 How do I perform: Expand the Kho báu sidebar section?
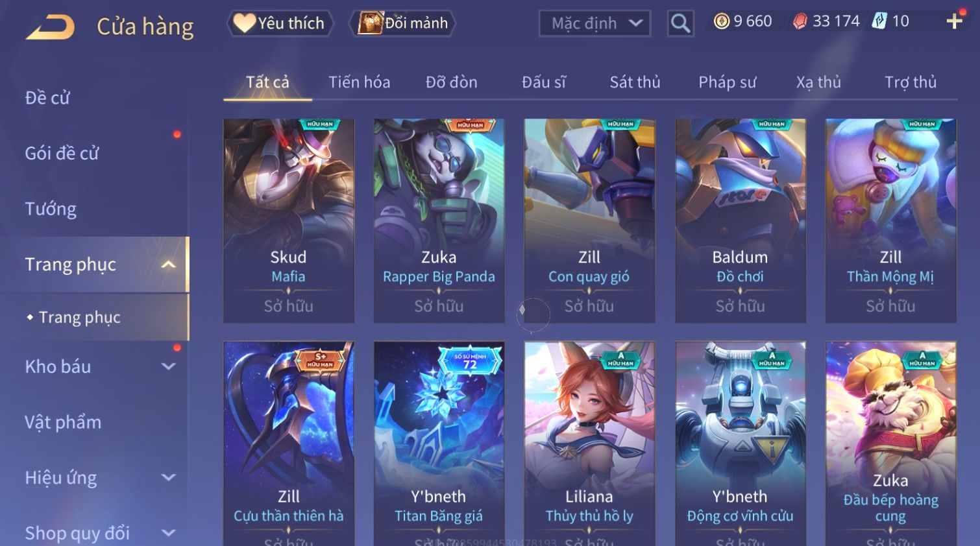click(x=168, y=366)
